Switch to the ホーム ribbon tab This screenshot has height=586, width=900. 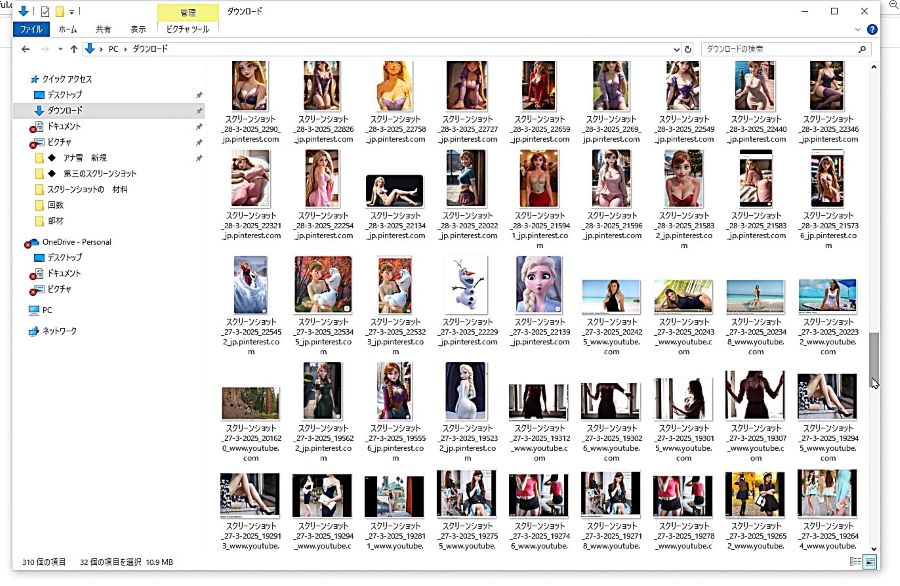tap(68, 29)
